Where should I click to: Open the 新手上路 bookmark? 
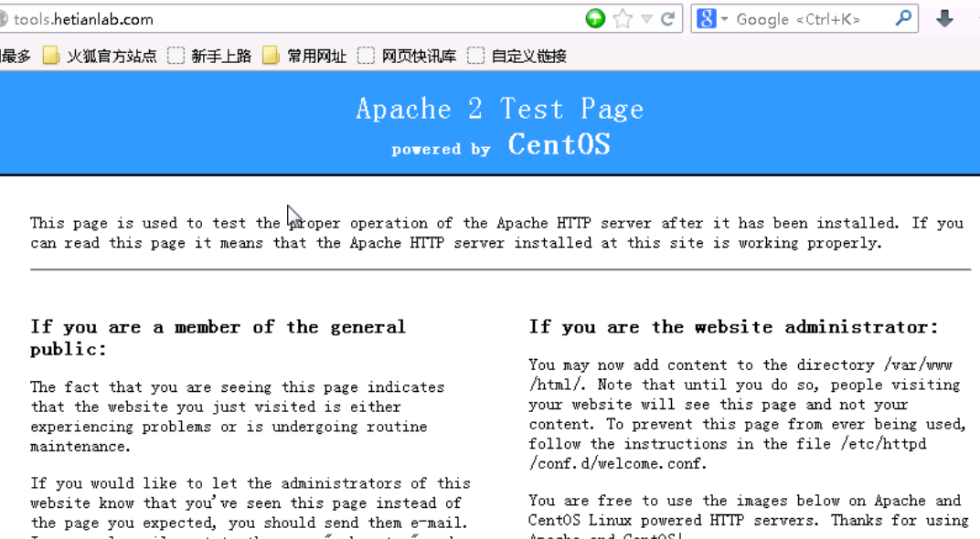209,57
